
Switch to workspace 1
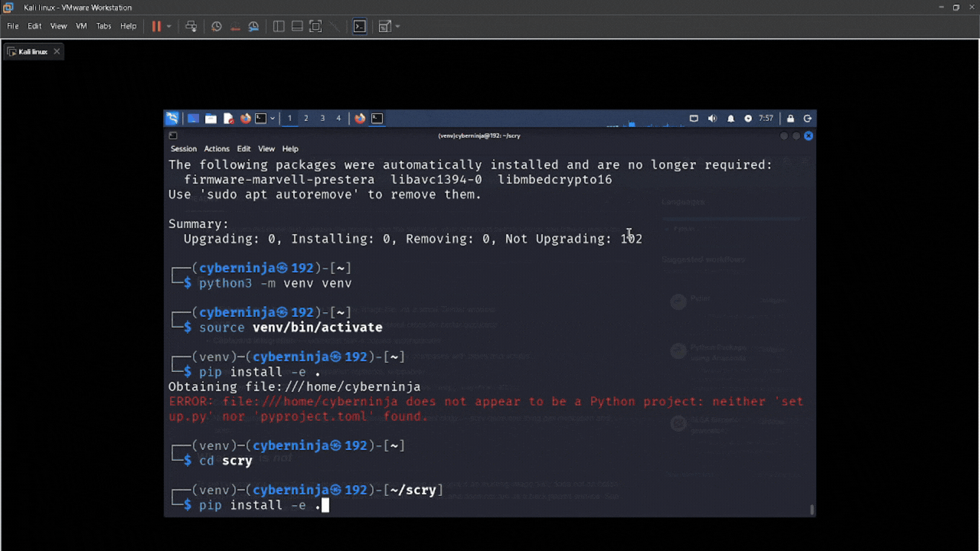289,118
